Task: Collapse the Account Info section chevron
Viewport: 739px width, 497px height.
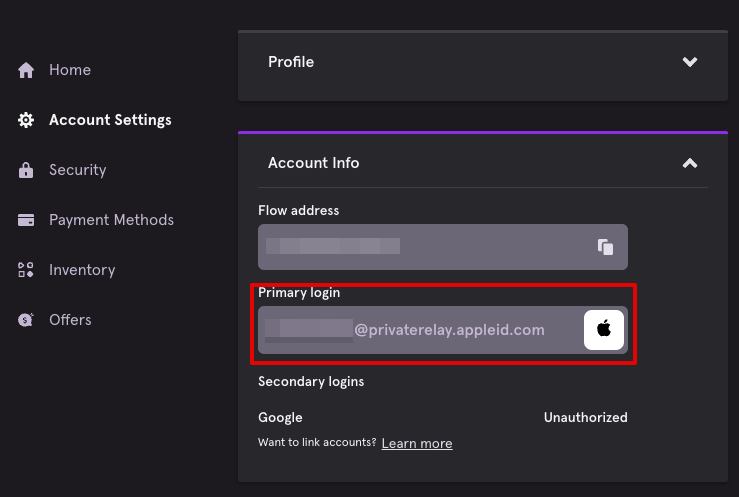Action: tap(690, 163)
